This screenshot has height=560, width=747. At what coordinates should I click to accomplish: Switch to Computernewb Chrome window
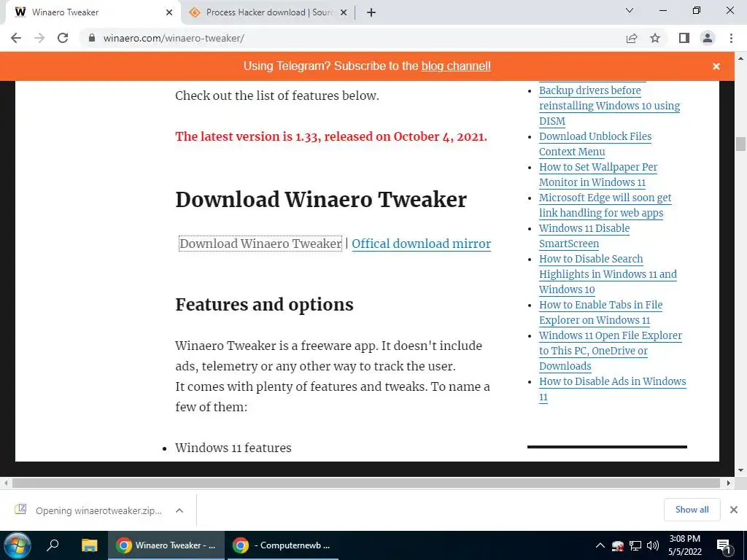tap(281, 545)
